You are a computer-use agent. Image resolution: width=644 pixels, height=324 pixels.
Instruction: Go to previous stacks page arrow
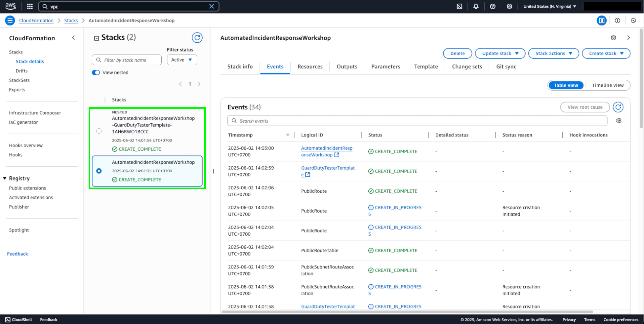180,84
